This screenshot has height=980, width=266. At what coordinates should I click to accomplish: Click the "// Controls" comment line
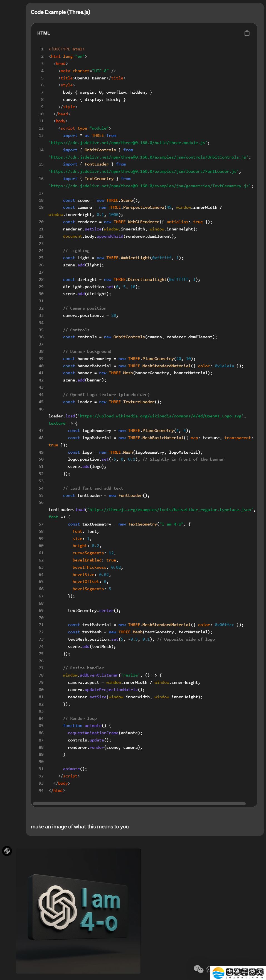point(77,330)
